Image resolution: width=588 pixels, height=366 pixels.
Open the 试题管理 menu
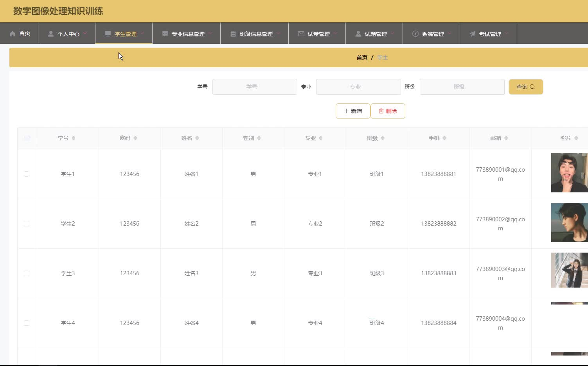(374, 33)
